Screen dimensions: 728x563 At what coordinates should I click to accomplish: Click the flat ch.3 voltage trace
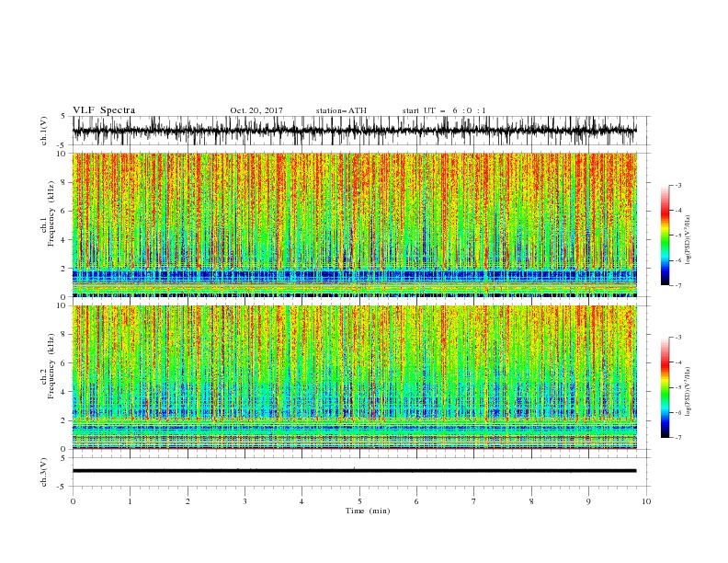coord(354,471)
